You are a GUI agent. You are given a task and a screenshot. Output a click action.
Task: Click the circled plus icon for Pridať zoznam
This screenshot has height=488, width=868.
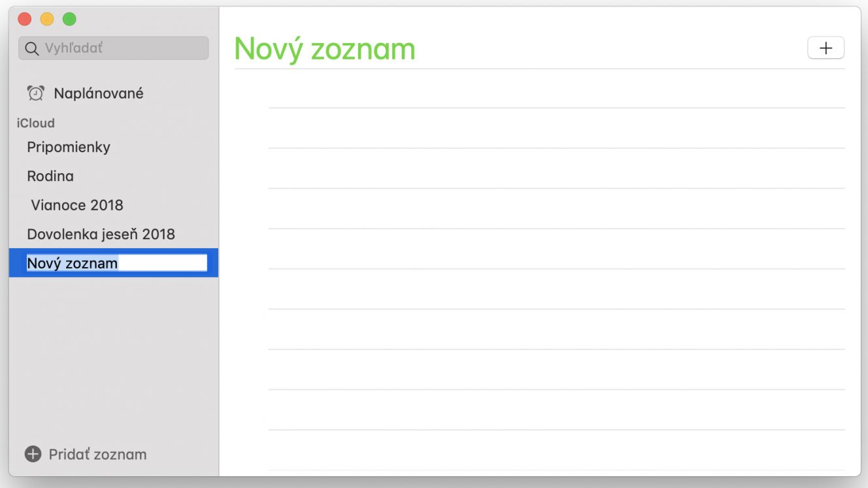(33, 454)
